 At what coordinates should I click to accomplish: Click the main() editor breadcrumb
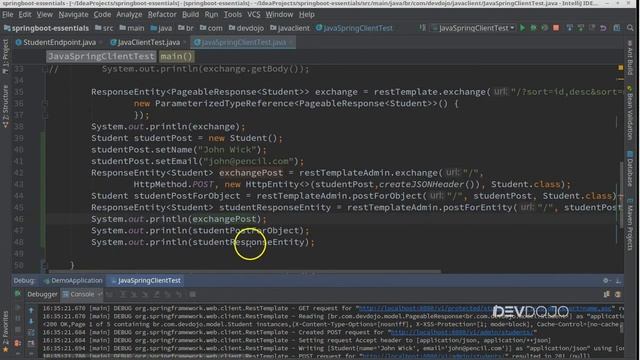(x=176, y=57)
